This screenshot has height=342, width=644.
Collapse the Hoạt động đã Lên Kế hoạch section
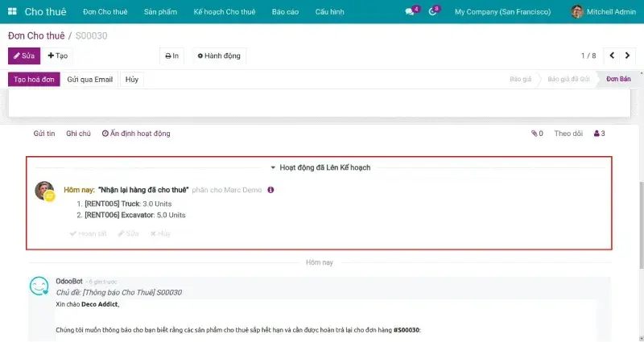320,167
